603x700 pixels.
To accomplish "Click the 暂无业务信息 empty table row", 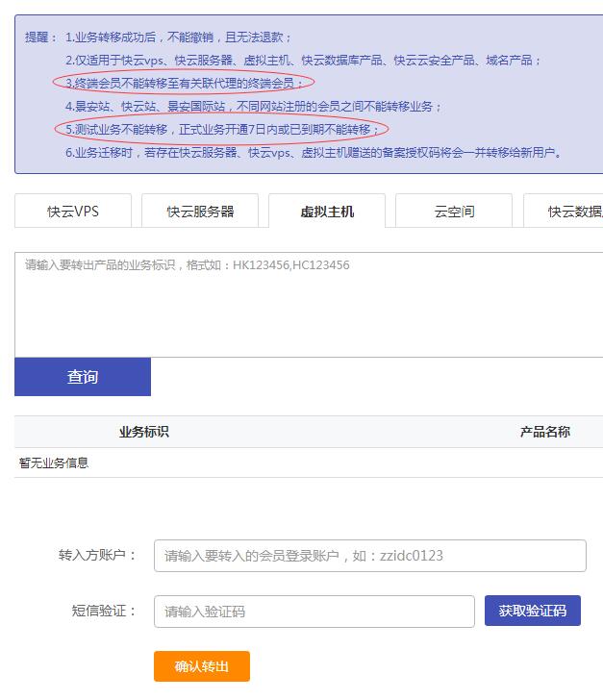I will point(54,463).
